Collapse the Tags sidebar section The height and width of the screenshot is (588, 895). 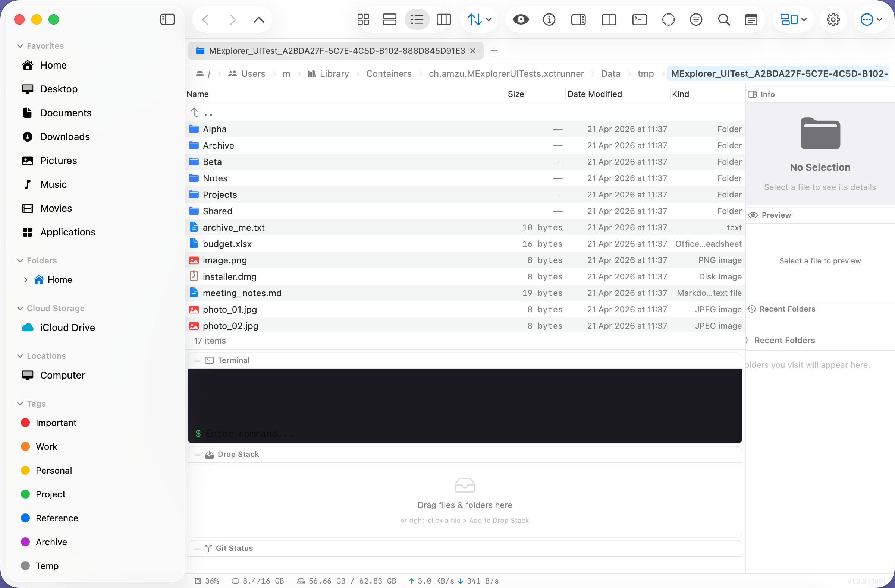pyautogui.click(x=20, y=404)
